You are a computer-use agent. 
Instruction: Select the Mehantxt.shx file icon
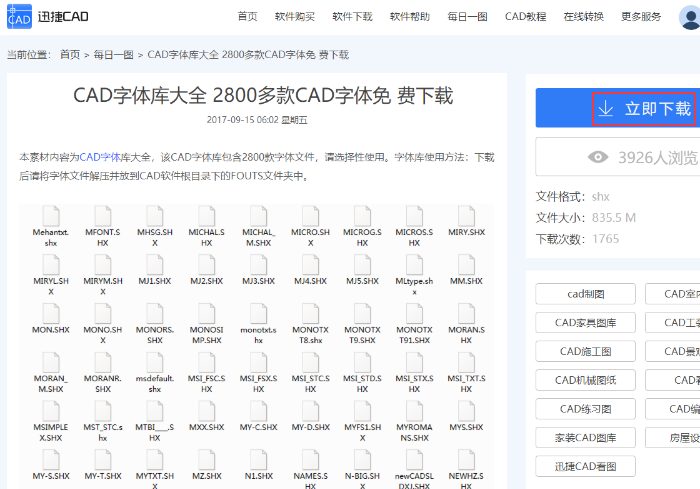(51, 216)
